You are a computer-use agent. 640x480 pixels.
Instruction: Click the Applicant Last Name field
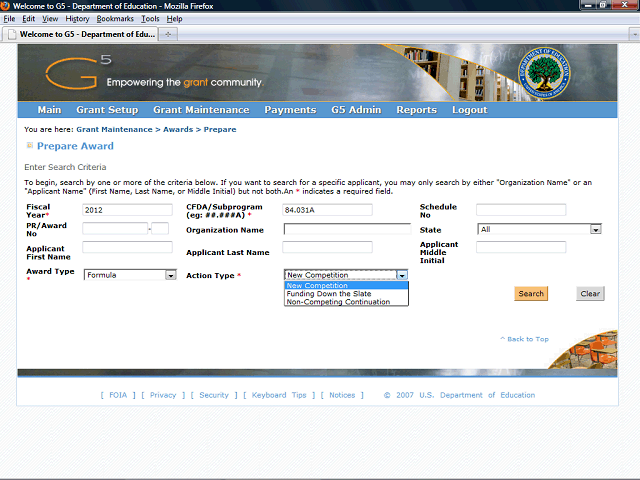pos(327,247)
